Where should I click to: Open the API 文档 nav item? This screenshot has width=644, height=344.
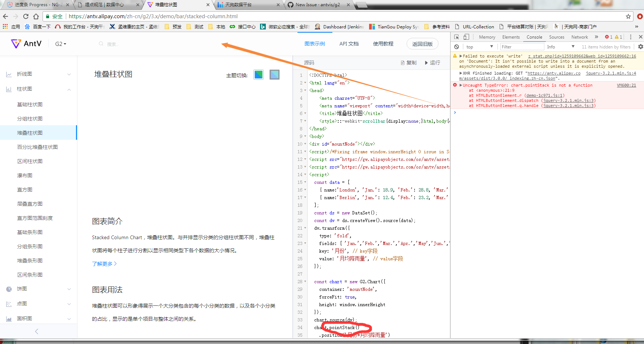349,44
